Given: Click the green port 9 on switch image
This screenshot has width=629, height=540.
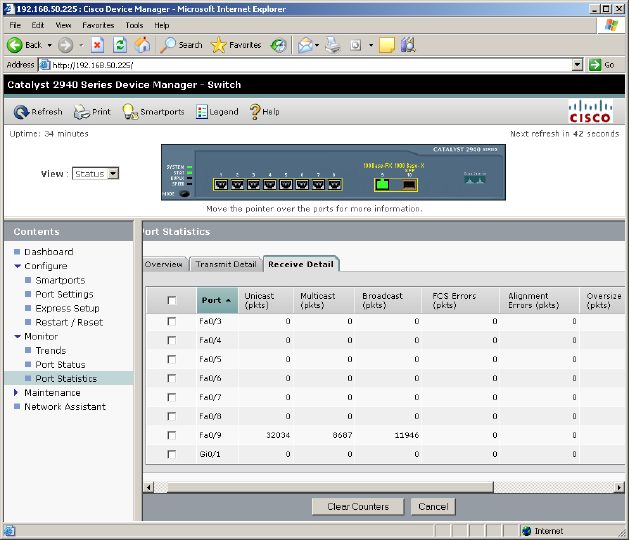Looking at the screenshot, I should pos(382,185).
